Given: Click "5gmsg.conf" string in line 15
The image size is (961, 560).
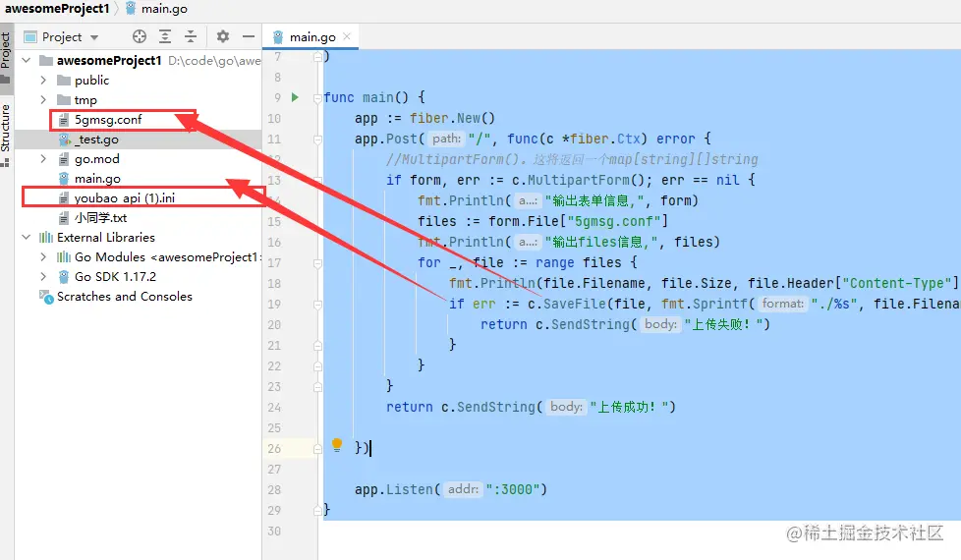Looking at the screenshot, I should (613, 221).
